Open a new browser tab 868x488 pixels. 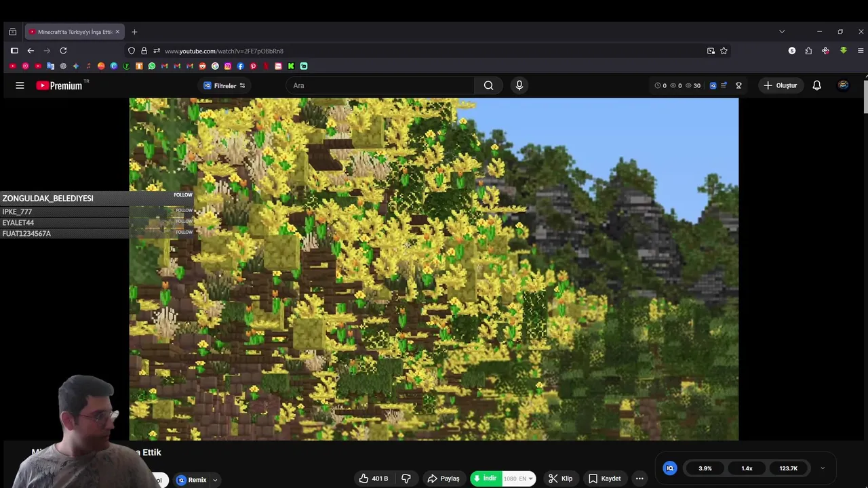coord(134,32)
